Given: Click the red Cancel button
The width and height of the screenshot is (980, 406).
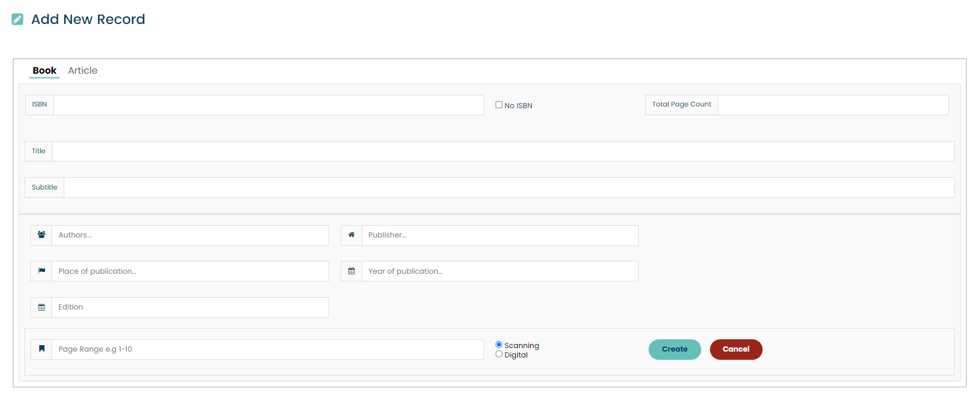Looking at the screenshot, I should click(x=736, y=349).
